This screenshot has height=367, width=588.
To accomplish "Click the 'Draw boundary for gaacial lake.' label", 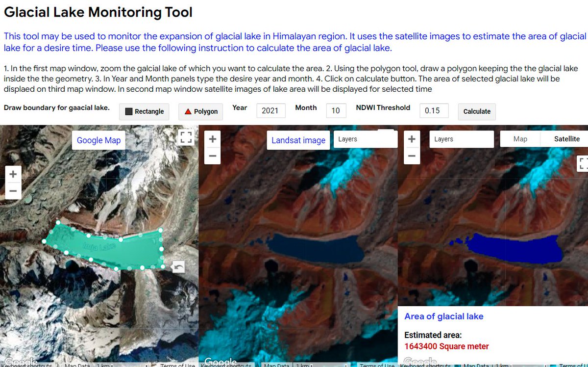I will point(57,107).
